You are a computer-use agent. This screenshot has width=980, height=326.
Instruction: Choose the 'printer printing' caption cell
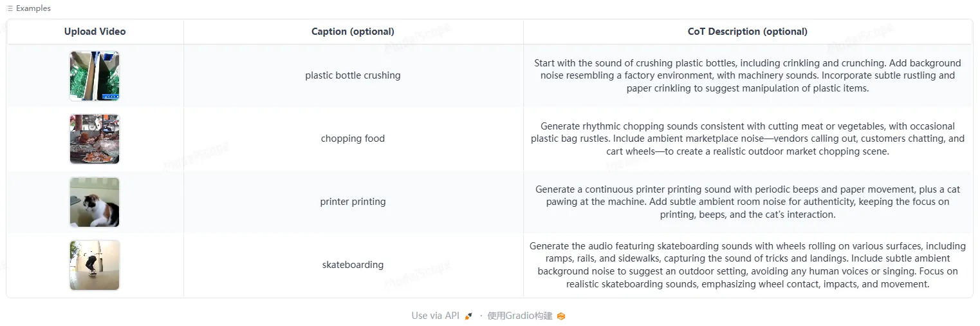353,202
